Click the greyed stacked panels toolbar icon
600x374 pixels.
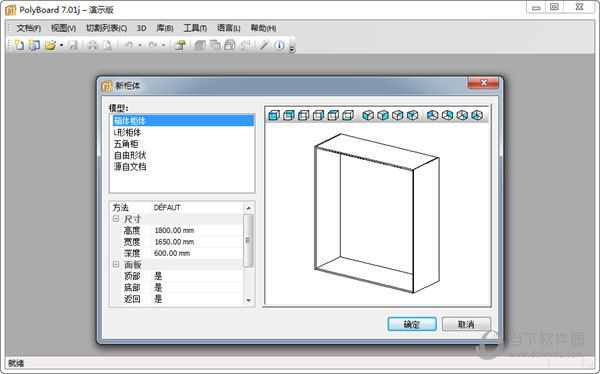point(215,45)
